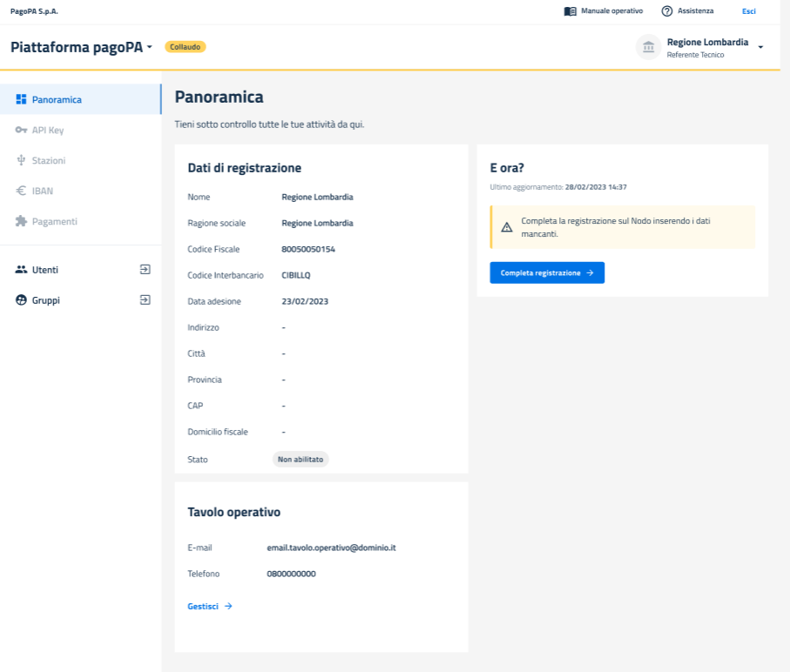
Task: Click the Assistenza question mark icon
Action: pos(667,11)
